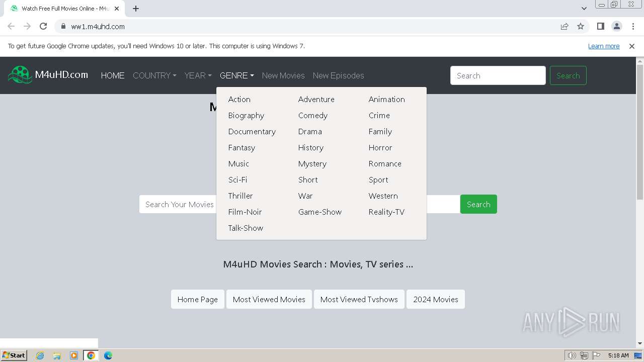
Task: Open the tab search chevron
Action: click(x=584, y=9)
